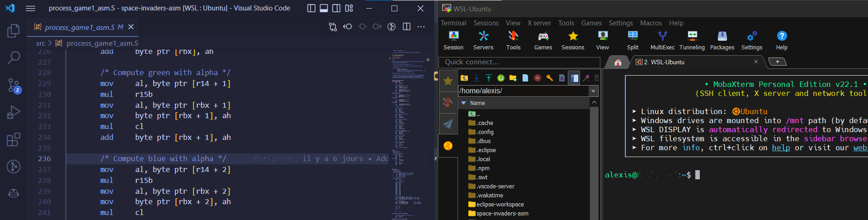The image size is (868, 220).
Task: Open changes with the compare icon
Action: tap(333, 27)
